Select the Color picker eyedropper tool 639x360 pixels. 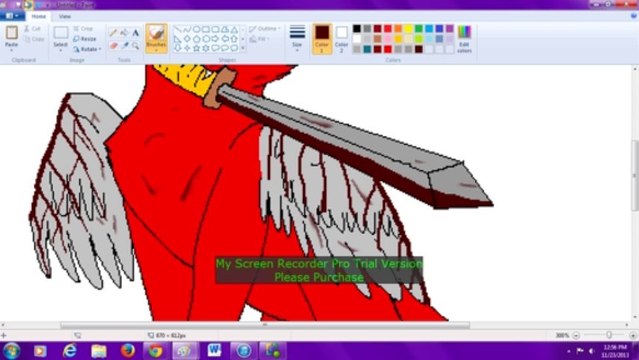click(124, 46)
